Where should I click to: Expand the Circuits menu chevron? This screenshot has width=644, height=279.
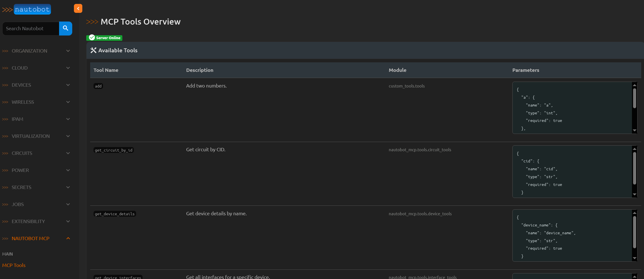tap(68, 153)
